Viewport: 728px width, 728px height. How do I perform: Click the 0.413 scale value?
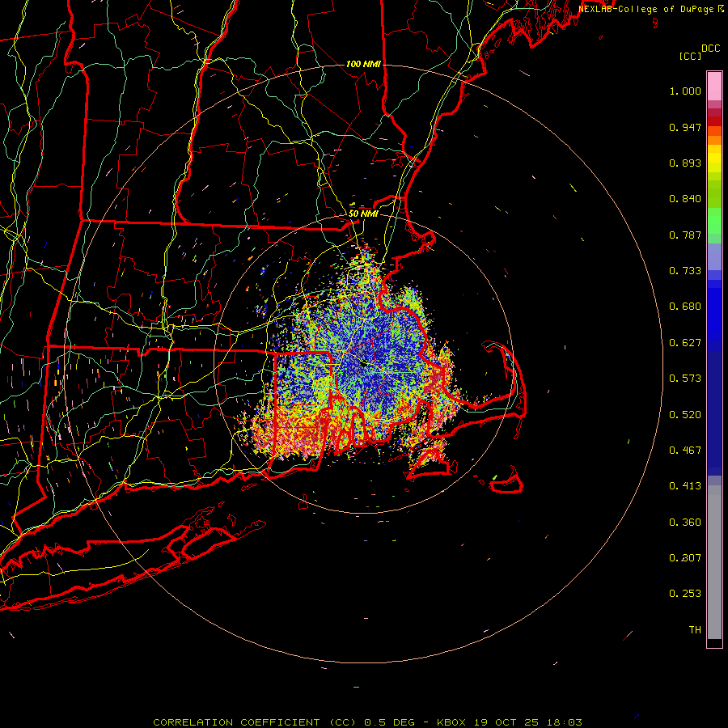[x=685, y=486]
